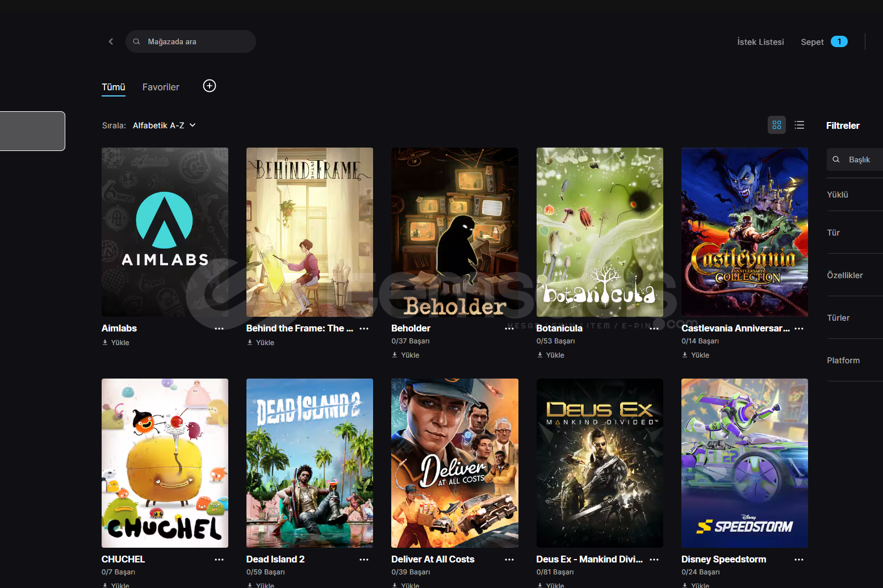The image size is (883, 588).
Task: Click Botanicula's 0/53 Başarı achievements text
Action: coord(556,341)
